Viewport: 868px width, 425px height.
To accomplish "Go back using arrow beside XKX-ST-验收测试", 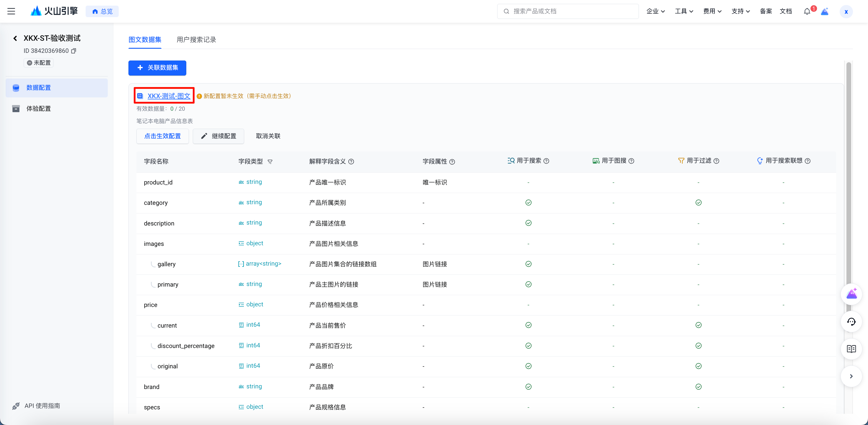I will (15, 38).
